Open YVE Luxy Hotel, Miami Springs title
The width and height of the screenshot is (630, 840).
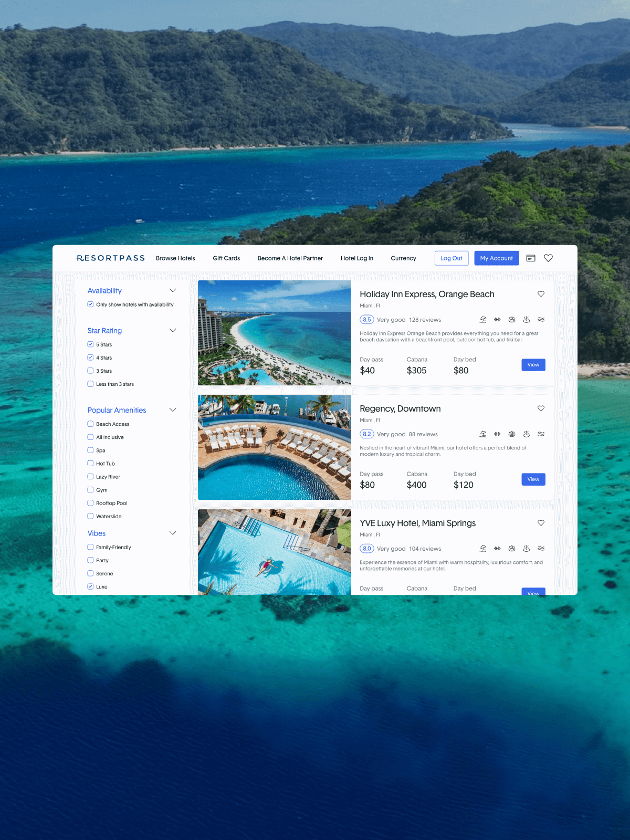pyautogui.click(x=417, y=523)
